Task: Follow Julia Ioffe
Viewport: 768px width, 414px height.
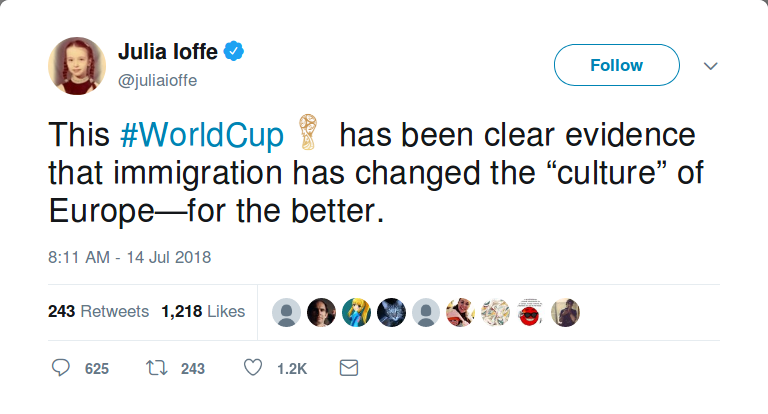Action: [x=616, y=66]
